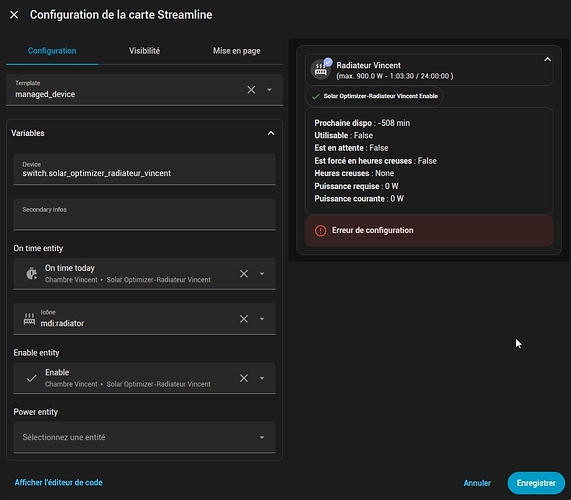Open the Icône picker dropdown arrow
Viewport: 571px width, 500px height.
pos(262,319)
